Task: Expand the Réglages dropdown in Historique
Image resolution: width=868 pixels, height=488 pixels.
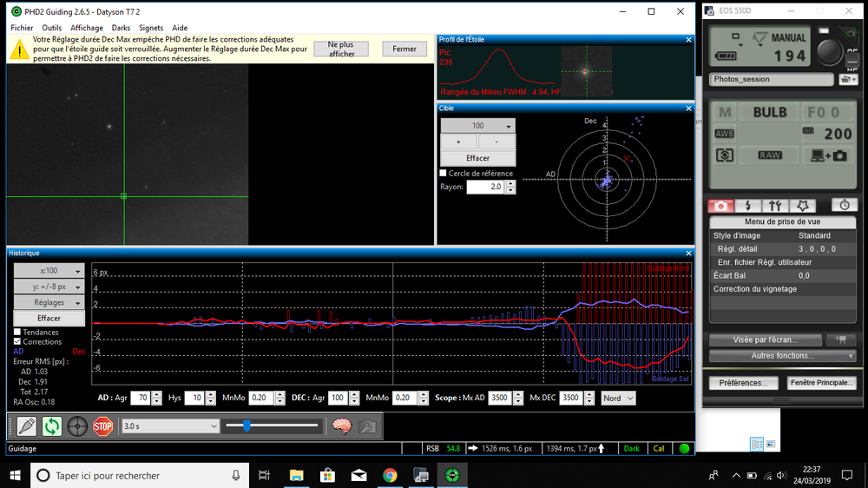Action: 49,303
